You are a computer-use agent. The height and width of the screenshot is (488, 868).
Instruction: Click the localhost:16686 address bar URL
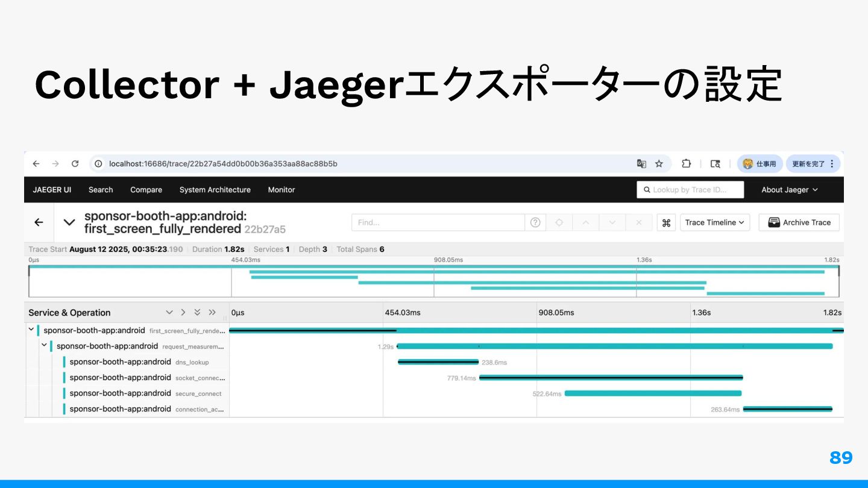coord(223,164)
